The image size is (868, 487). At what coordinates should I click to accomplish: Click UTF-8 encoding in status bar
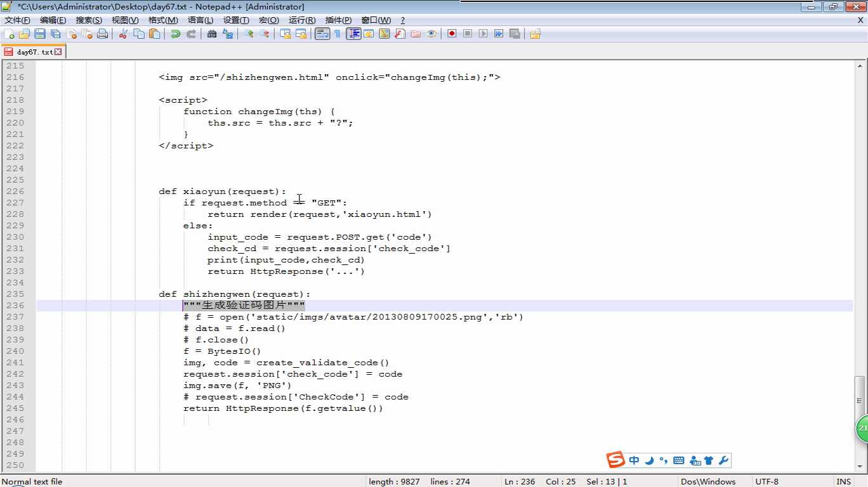tap(766, 481)
